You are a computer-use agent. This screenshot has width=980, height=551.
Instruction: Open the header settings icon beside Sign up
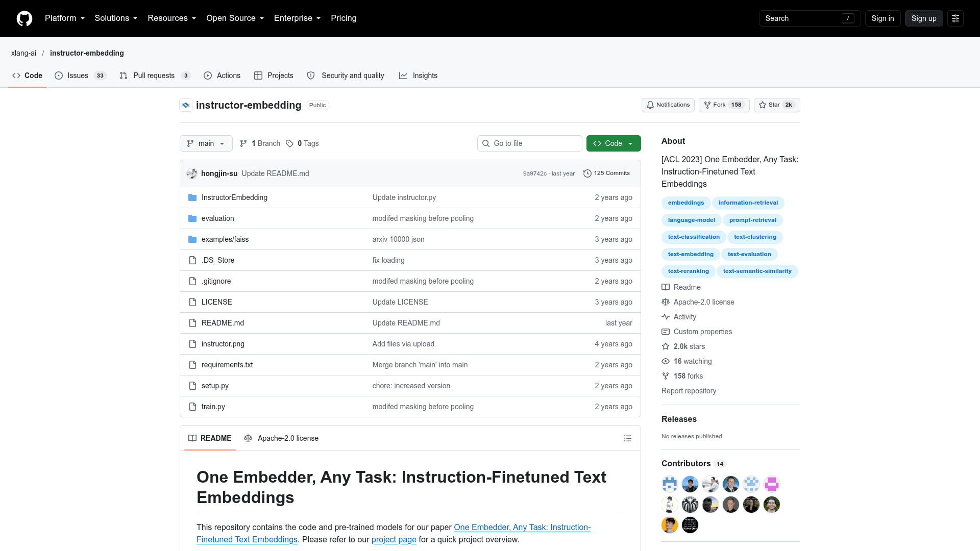(955, 18)
